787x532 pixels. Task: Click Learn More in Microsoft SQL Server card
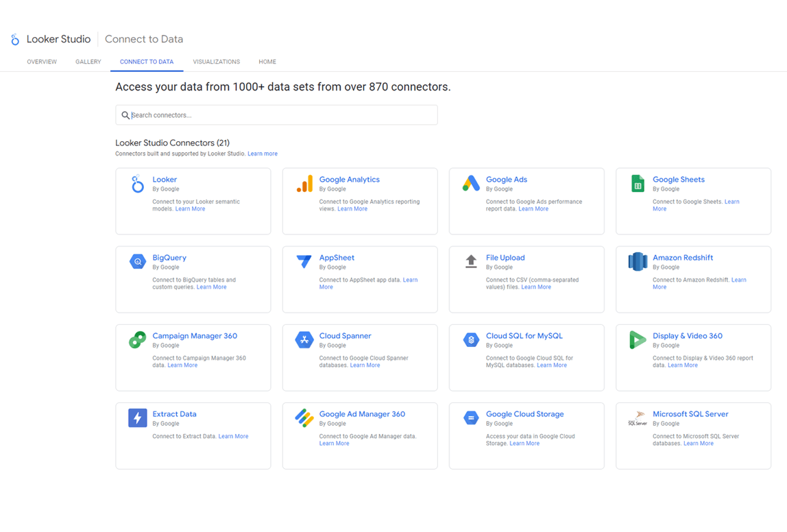tap(698, 443)
